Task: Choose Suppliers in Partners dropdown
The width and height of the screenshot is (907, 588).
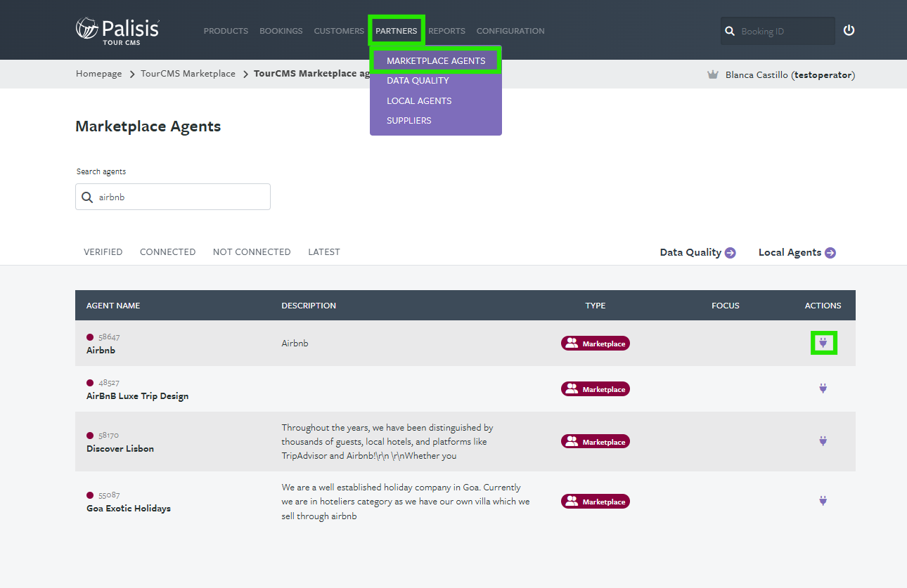Action: [409, 121]
